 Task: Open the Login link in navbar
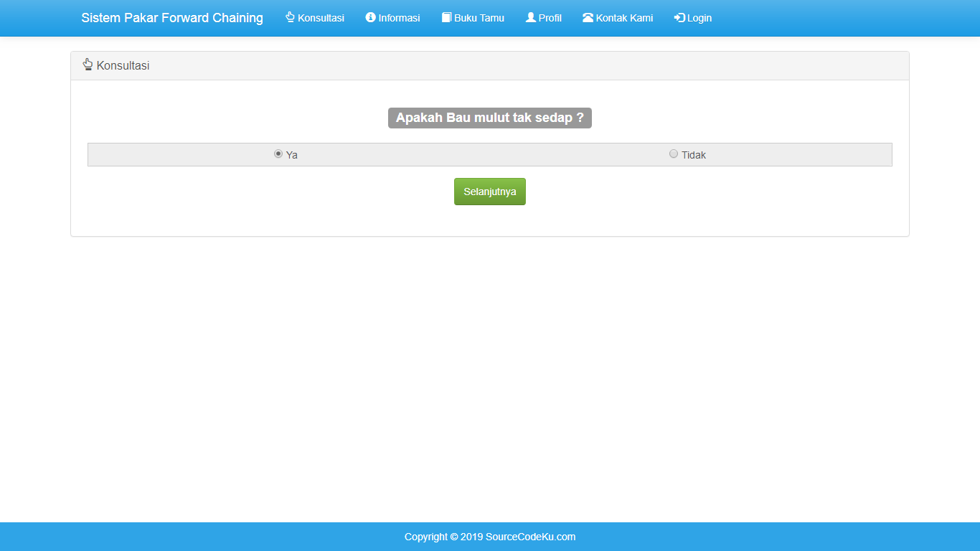click(x=693, y=18)
